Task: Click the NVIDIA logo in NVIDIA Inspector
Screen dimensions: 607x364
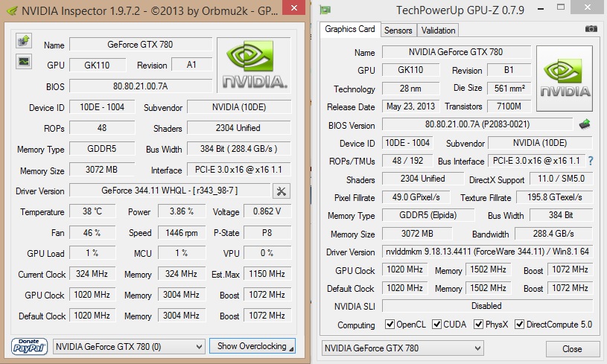Action: [x=254, y=65]
